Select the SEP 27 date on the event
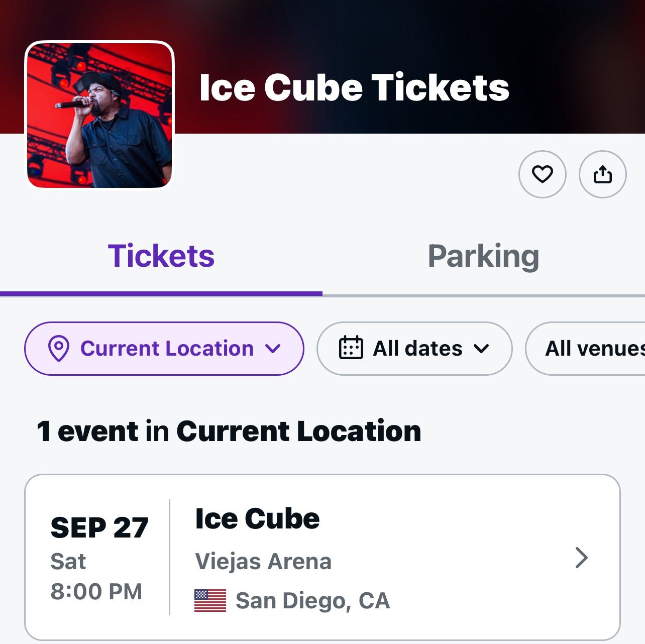The width and height of the screenshot is (645, 644). 99,528
